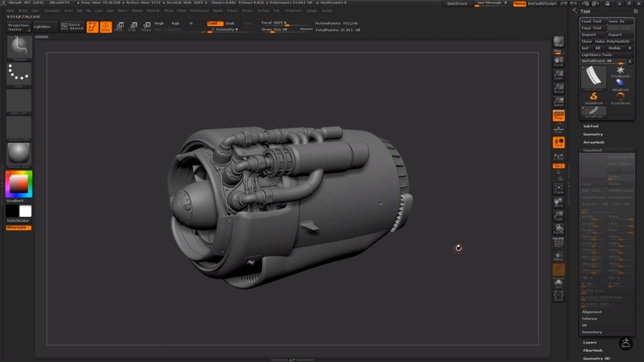Viewport: 644px width, 362px height.
Task: Click the Frame view icon
Action: 558,189
